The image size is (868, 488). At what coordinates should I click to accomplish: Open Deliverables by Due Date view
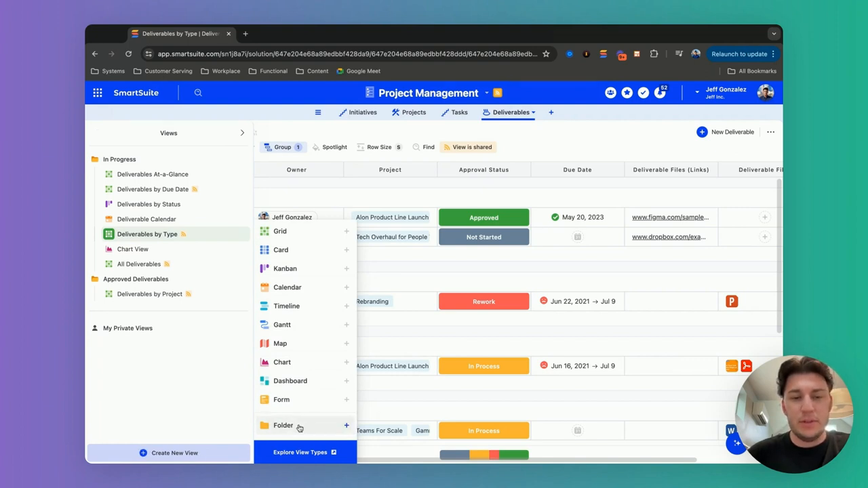(x=153, y=189)
